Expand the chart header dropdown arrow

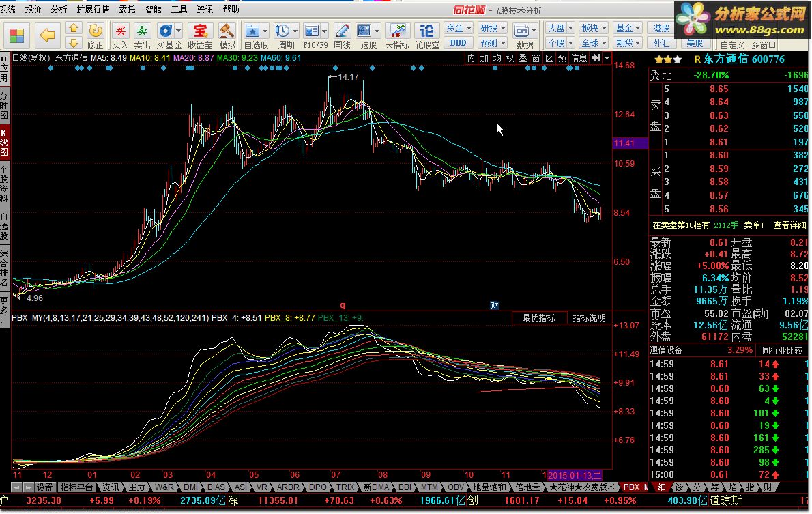click(607, 58)
